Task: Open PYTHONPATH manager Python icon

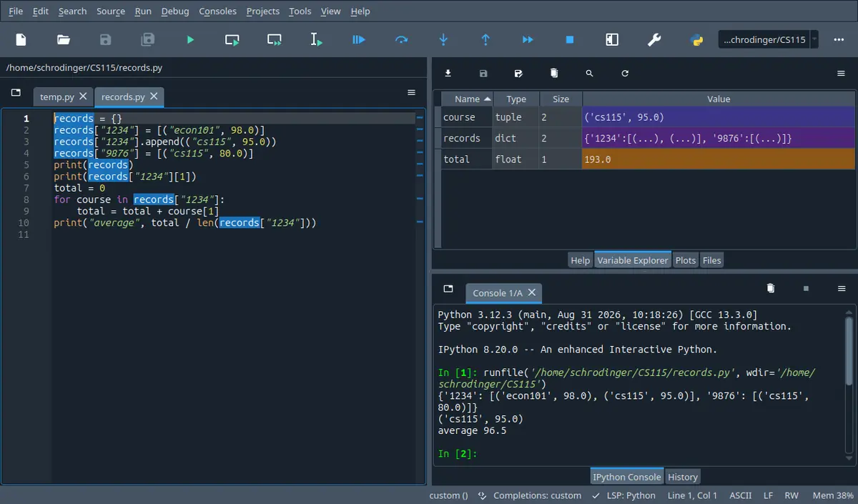Action: coord(696,40)
